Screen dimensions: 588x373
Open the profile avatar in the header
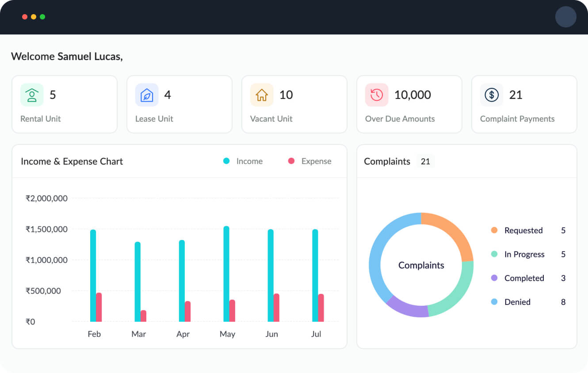pyautogui.click(x=566, y=17)
